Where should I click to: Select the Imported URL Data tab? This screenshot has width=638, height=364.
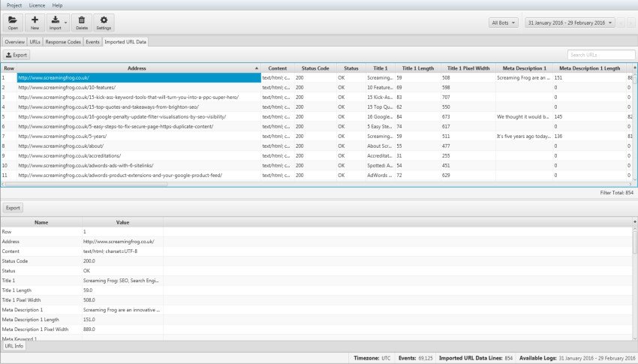pyautogui.click(x=125, y=42)
